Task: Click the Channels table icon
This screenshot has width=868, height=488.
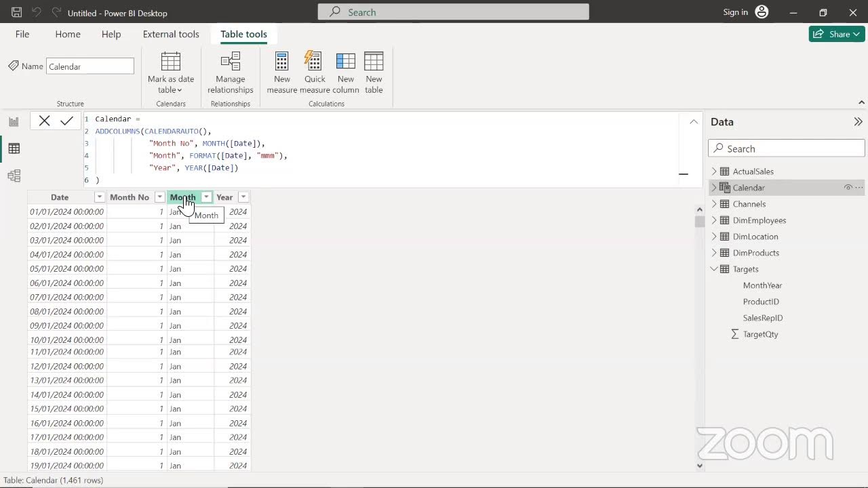Action: coord(724,204)
